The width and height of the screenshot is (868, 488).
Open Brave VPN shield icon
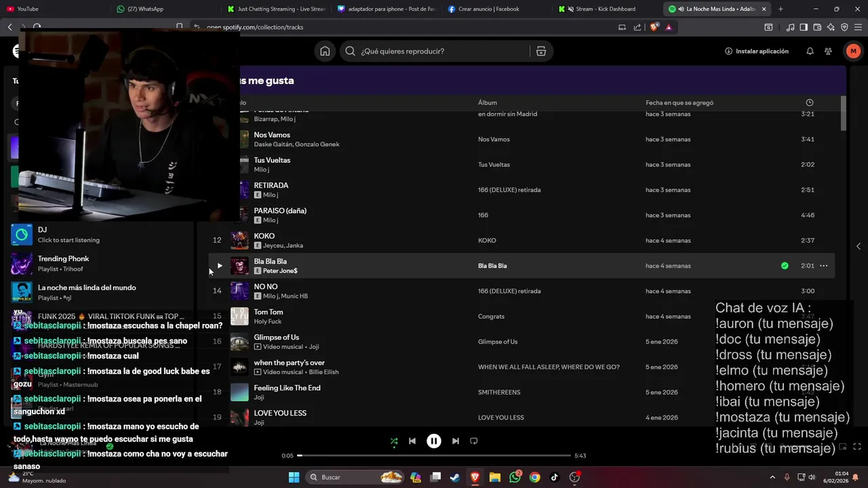pyautogui.click(x=844, y=27)
